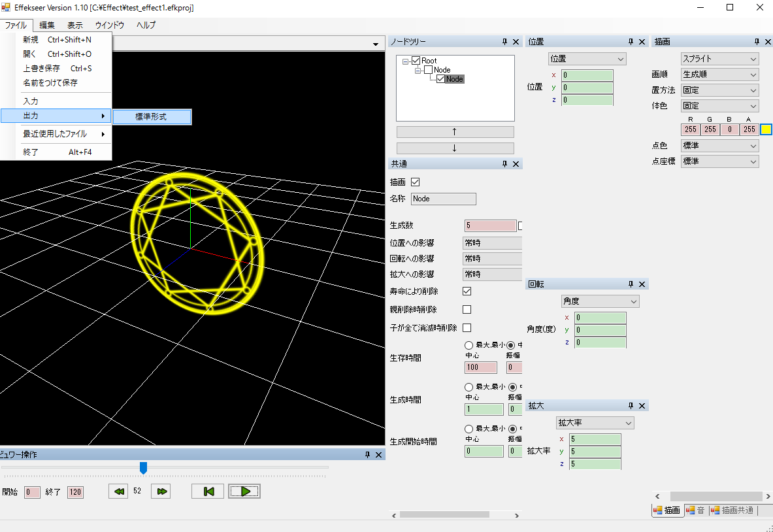Pin the ノードツリー panel

point(504,41)
